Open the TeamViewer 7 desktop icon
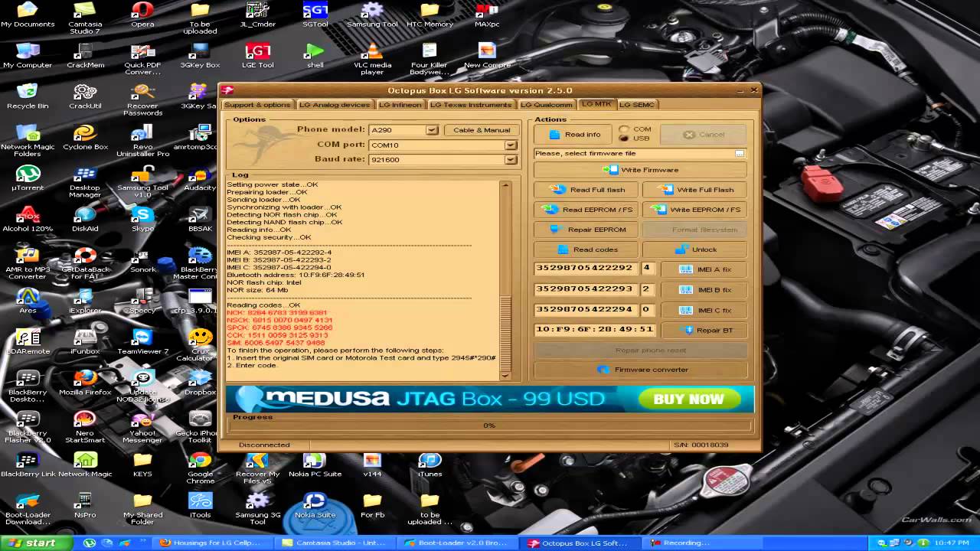The width and height of the screenshot is (980, 551). click(x=142, y=342)
